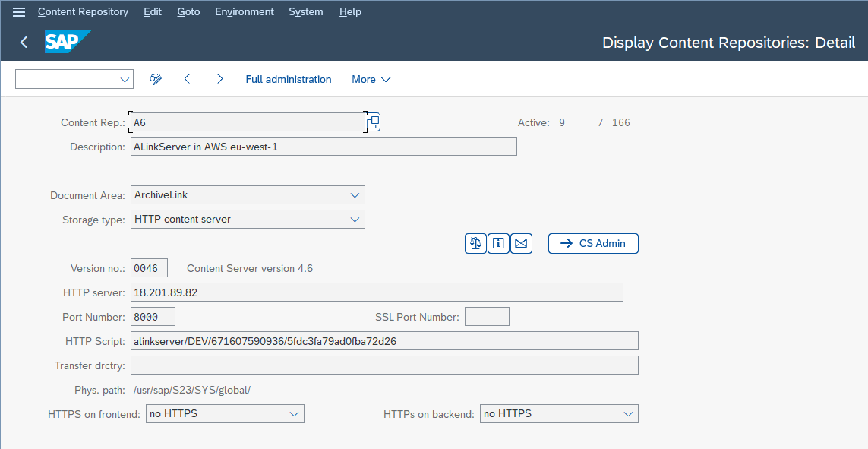The height and width of the screenshot is (449, 868).
Task: Click physical path /usr/sap/S23/SYS/global/
Action: [192, 390]
